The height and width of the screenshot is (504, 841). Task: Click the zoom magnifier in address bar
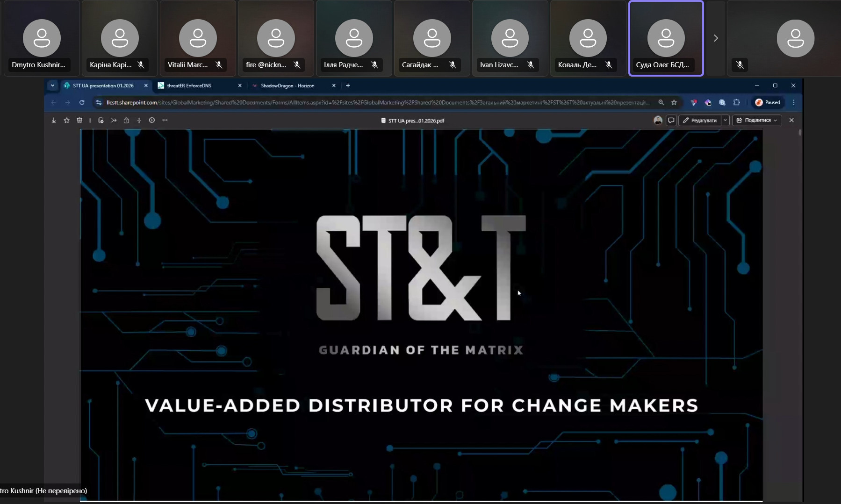coord(661,103)
